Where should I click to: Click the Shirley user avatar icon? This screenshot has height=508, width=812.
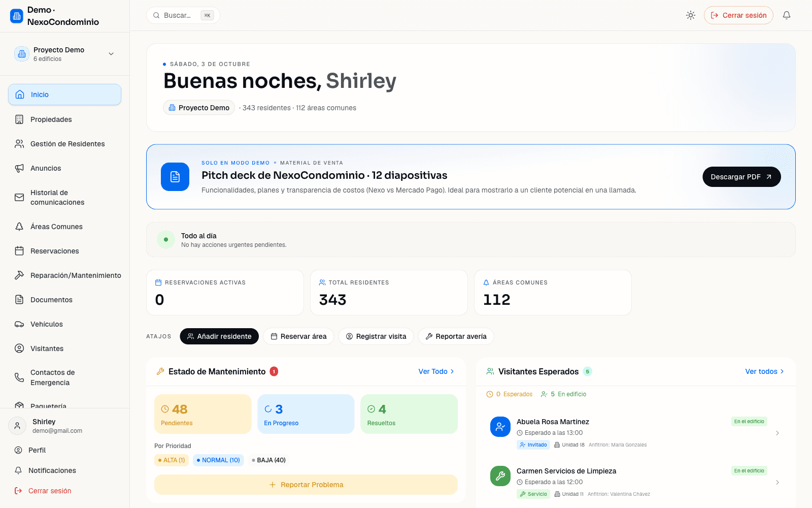click(x=17, y=426)
